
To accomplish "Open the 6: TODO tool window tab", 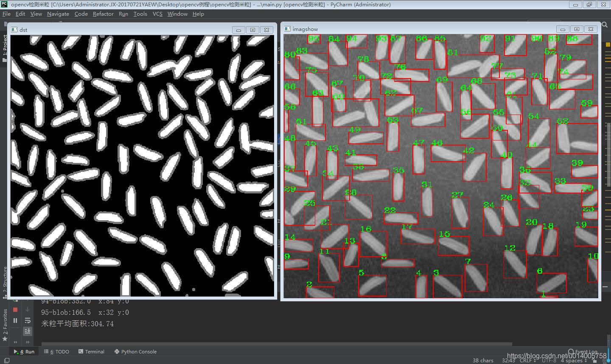I will pyautogui.click(x=56, y=352).
